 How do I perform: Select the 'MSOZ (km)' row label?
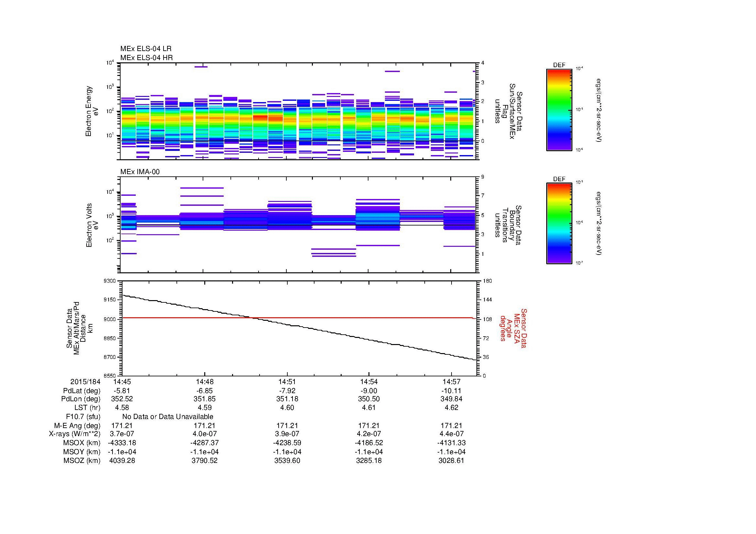[82, 461]
